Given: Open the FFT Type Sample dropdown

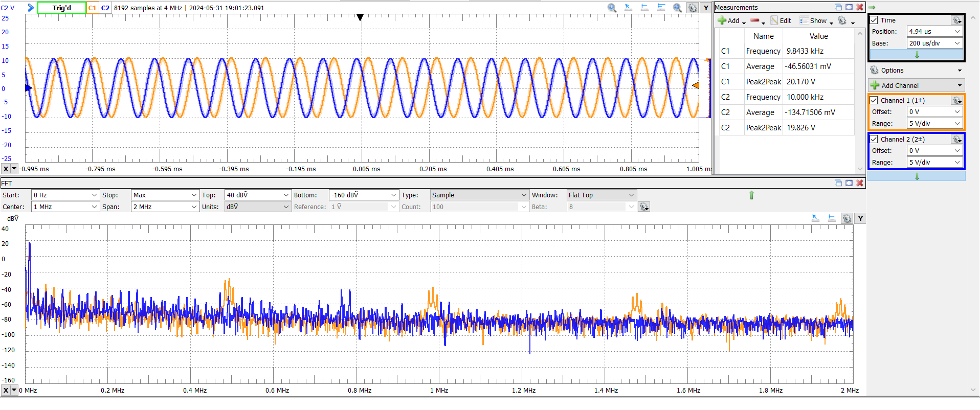Looking at the screenshot, I should (x=479, y=195).
